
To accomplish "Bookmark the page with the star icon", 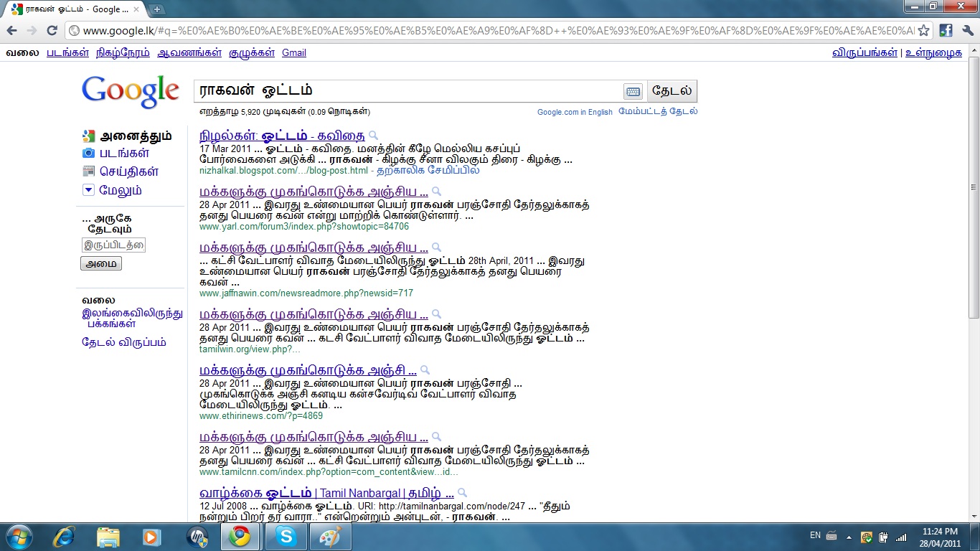I will [x=923, y=30].
